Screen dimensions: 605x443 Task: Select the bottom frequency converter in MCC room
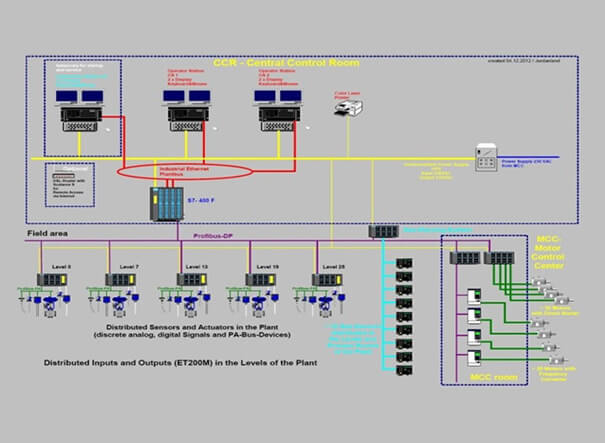tap(474, 358)
